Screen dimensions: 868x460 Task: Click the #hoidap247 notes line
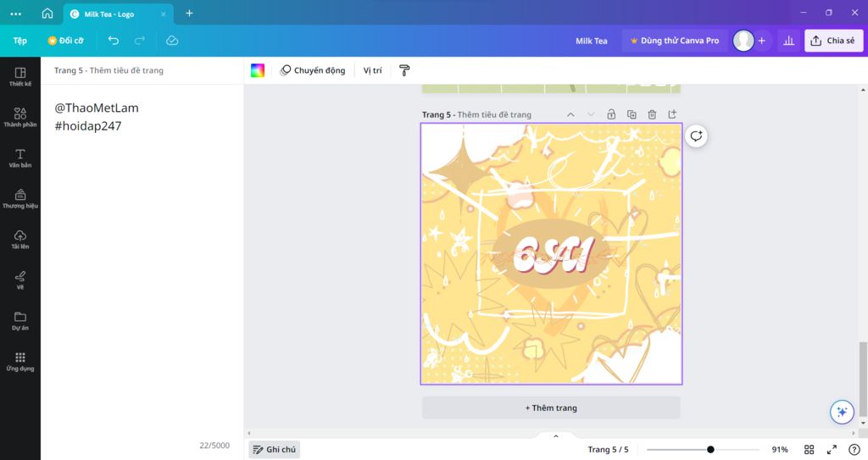pyautogui.click(x=87, y=125)
